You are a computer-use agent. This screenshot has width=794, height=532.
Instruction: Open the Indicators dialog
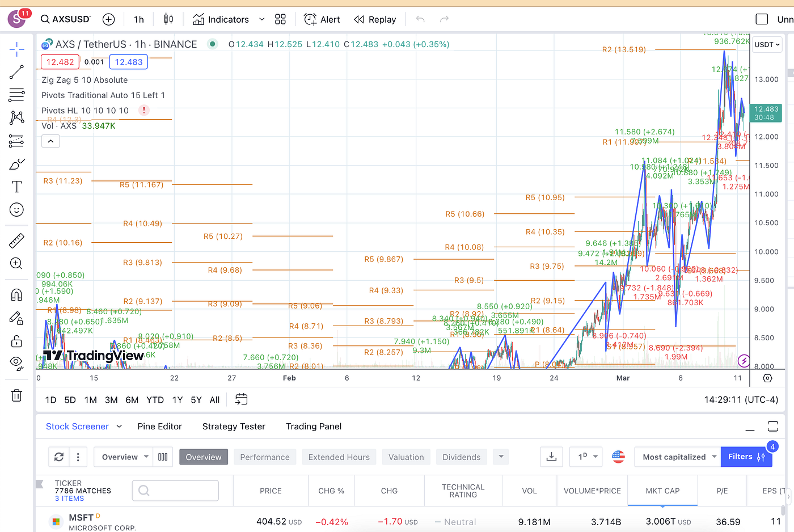tap(221, 19)
